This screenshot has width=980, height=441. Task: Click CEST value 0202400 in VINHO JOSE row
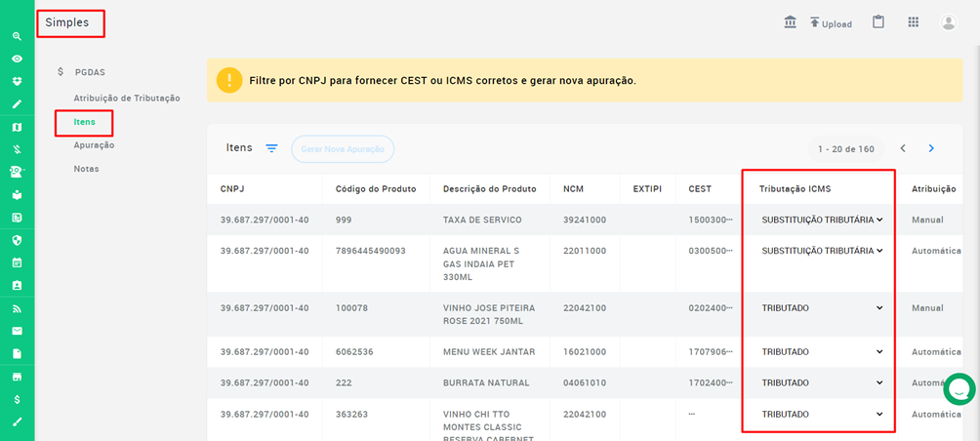pos(710,308)
